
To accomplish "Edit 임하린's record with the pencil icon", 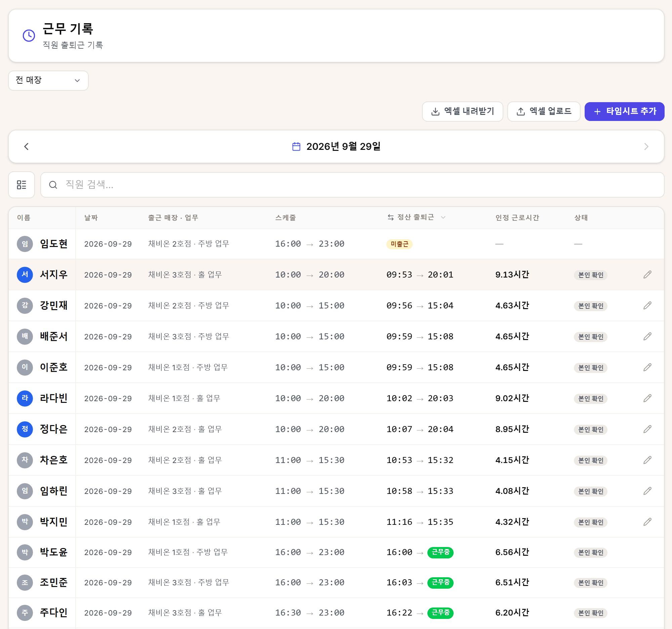I will coord(647,491).
